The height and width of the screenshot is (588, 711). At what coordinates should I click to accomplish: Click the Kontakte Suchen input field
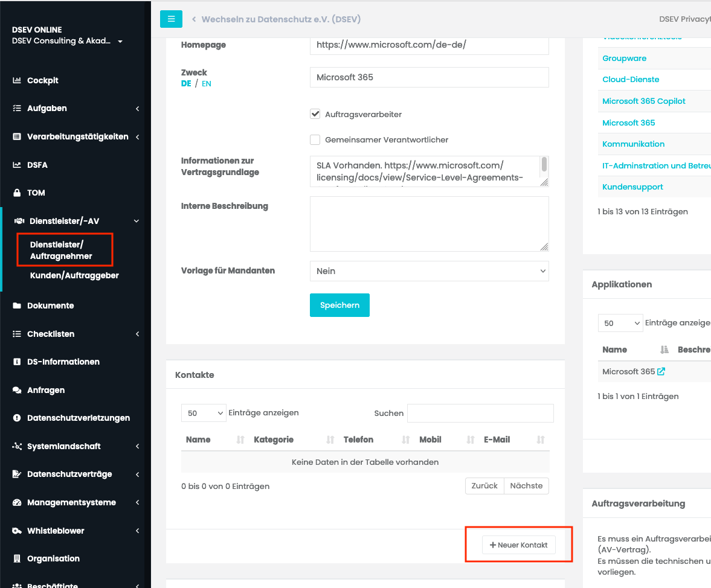click(480, 413)
